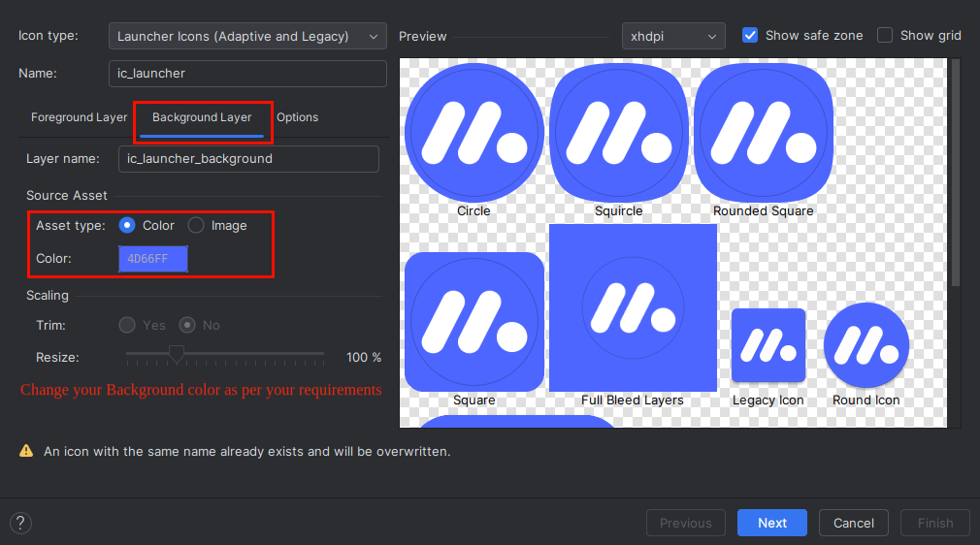Image resolution: width=980 pixels, height=545 pixels.
Task: Switch to the Foreground Layer tab
Action: (79, 117)
